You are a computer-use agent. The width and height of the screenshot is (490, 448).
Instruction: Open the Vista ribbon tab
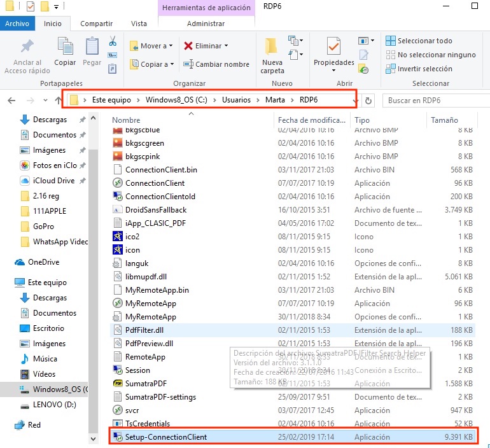pos(139,24)
